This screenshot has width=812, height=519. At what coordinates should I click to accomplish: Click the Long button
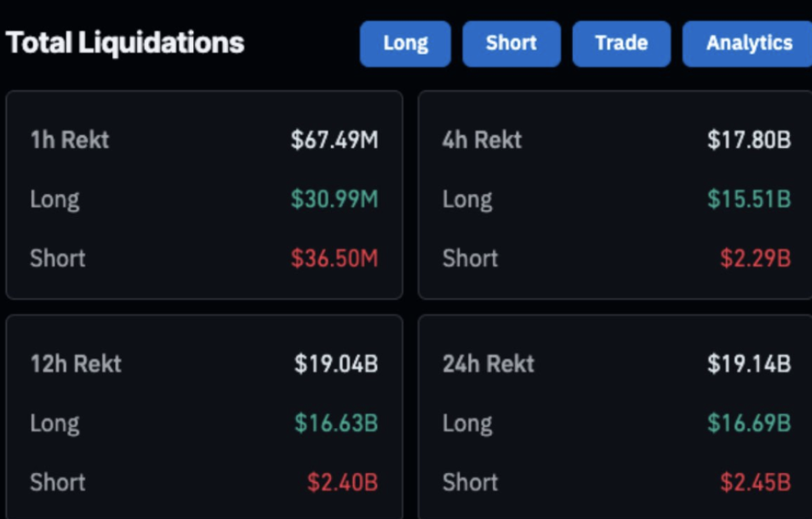click(x=405, y=43)
